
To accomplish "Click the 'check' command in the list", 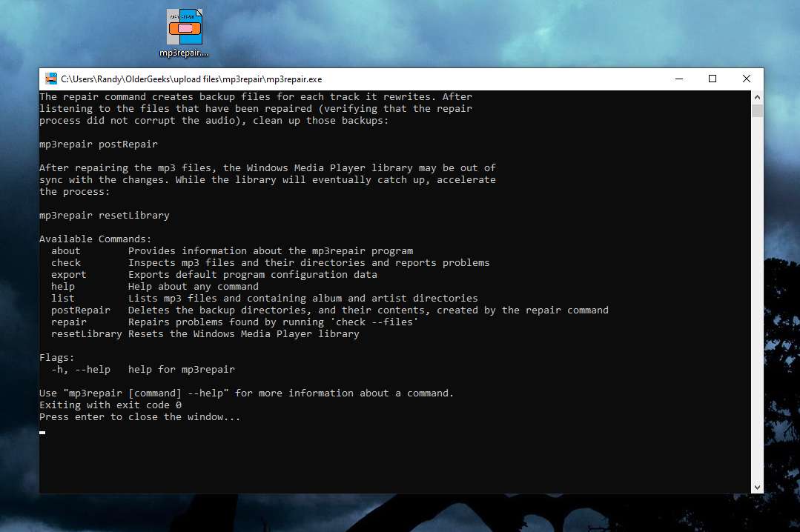I will click(66, 263).
